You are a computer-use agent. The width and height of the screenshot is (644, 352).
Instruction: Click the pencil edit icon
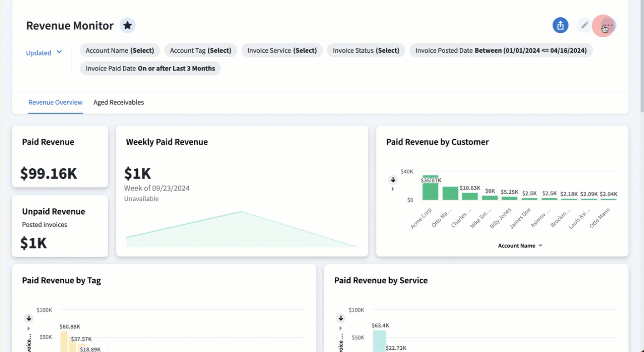coord(584,25)
